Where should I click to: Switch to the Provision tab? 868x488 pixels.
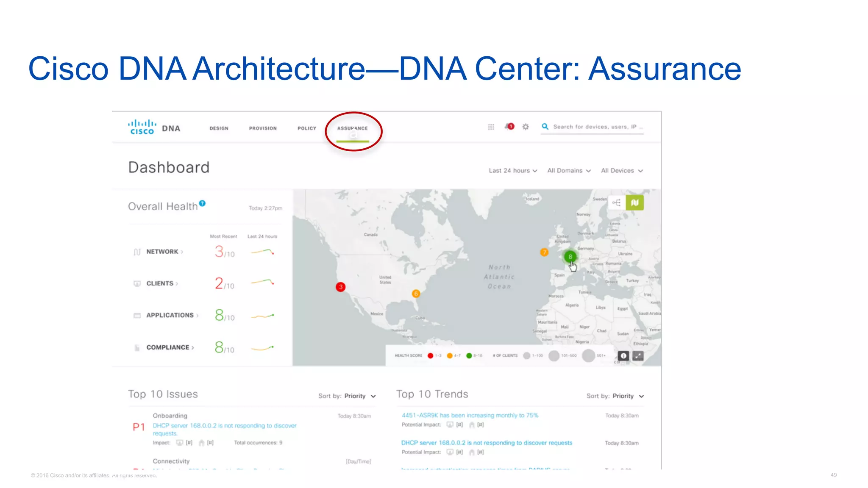point(263,128)
